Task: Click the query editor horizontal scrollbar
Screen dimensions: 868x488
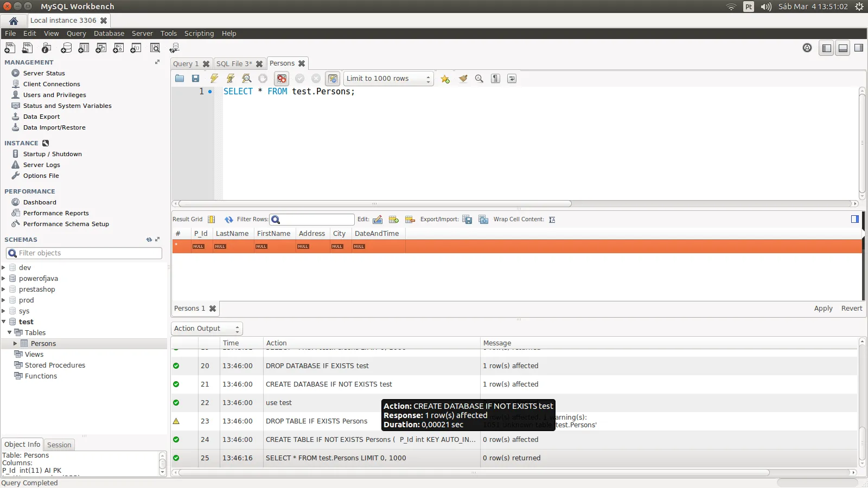Action: 374,204
